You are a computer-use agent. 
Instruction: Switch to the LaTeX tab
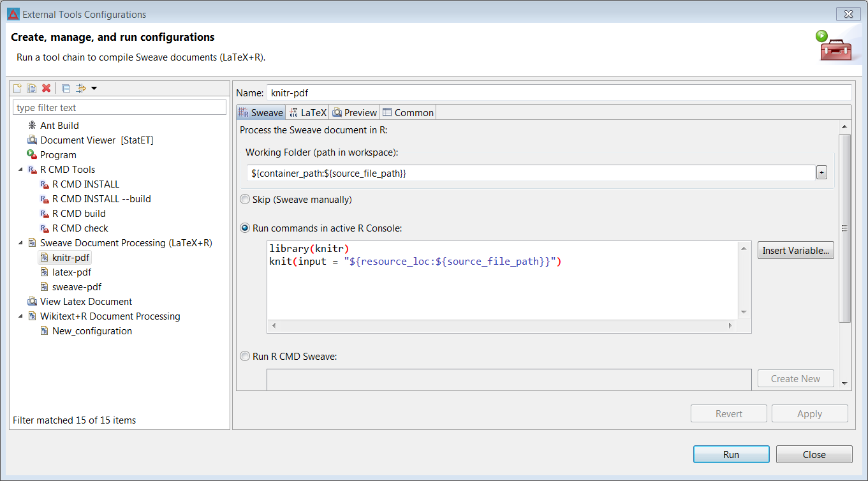point(307,112)
